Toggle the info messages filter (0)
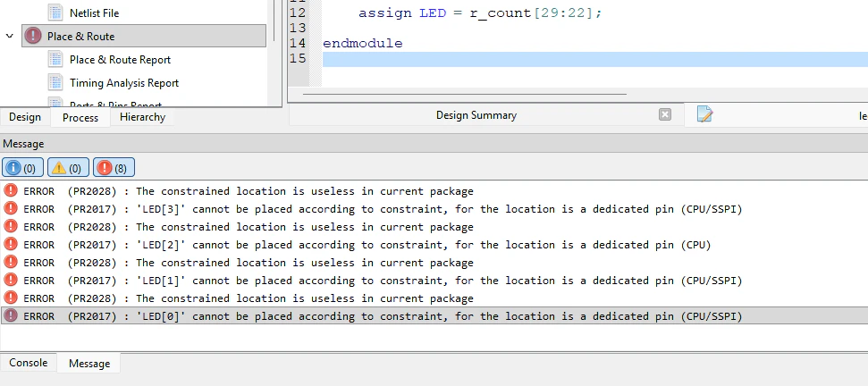This screenshot has height=386, width=868. 22,167
